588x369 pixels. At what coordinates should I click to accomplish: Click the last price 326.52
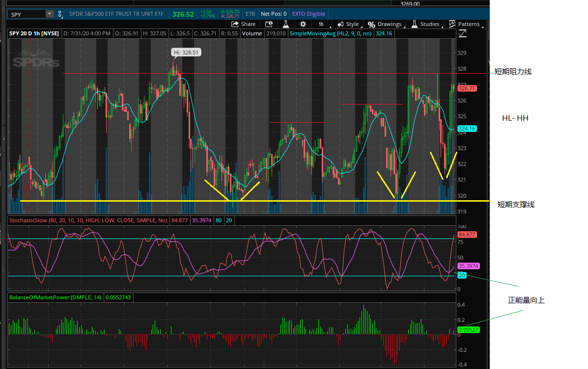click(x=183, y=14)
